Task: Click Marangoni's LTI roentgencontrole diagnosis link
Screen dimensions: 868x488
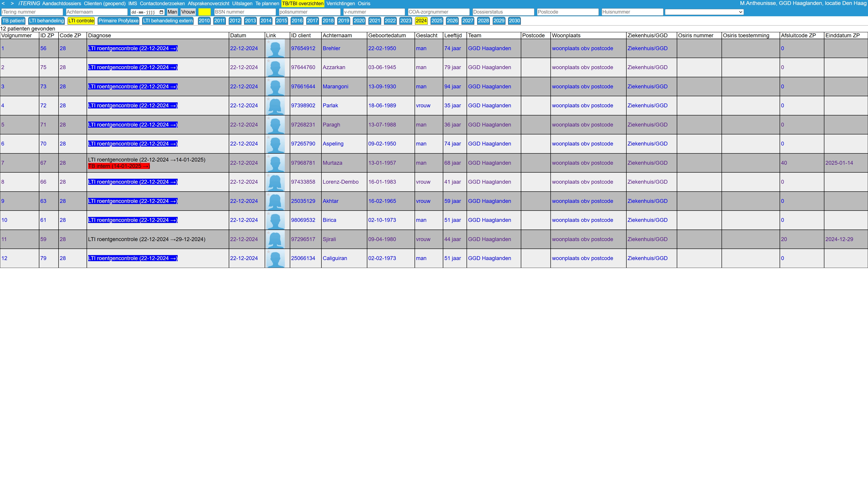Action: [132, 87]
